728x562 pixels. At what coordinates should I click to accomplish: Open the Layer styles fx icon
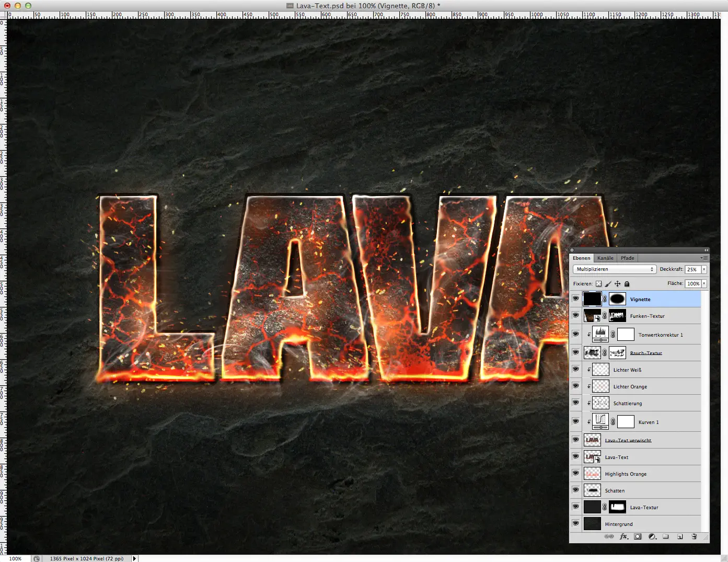point(623,536)
